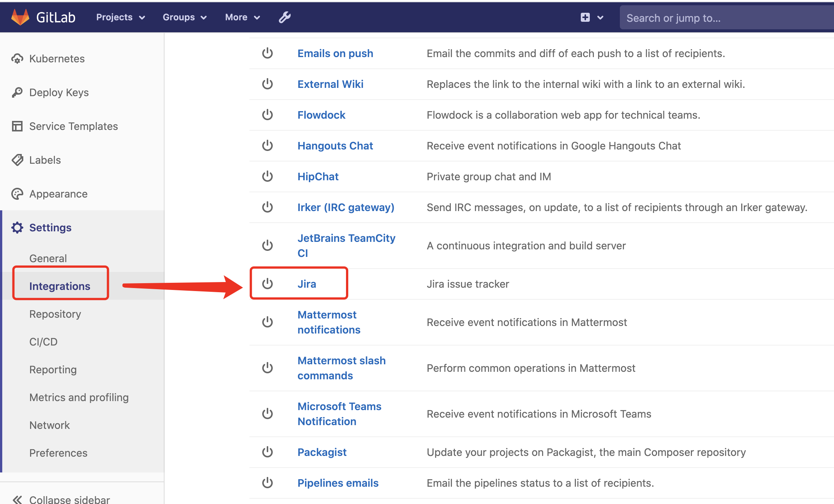
Task: Click 'A continuous integration and build server' text
Action: (526, 246)
